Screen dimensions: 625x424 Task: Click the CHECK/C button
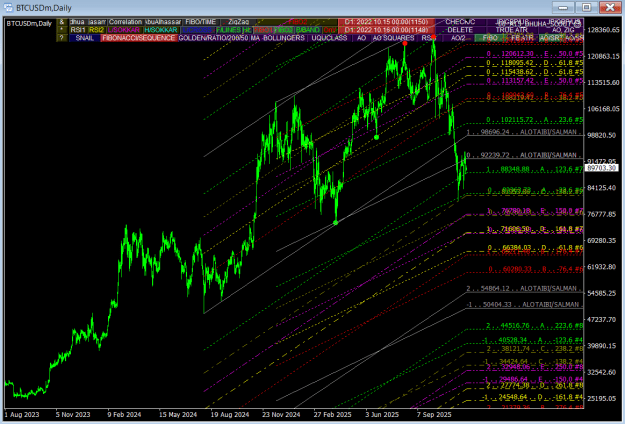point(460,22)
